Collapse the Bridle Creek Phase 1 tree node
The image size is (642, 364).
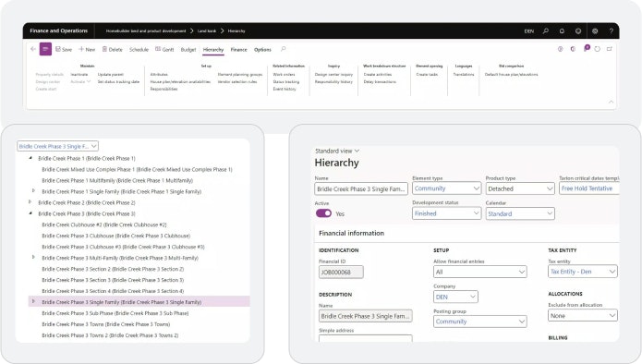click(x=30, y=158)
